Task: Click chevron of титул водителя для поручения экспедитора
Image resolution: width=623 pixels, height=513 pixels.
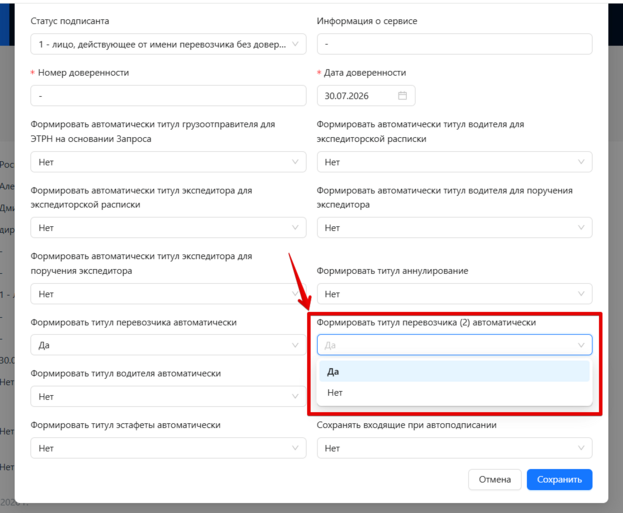Action: click(581, 228)
